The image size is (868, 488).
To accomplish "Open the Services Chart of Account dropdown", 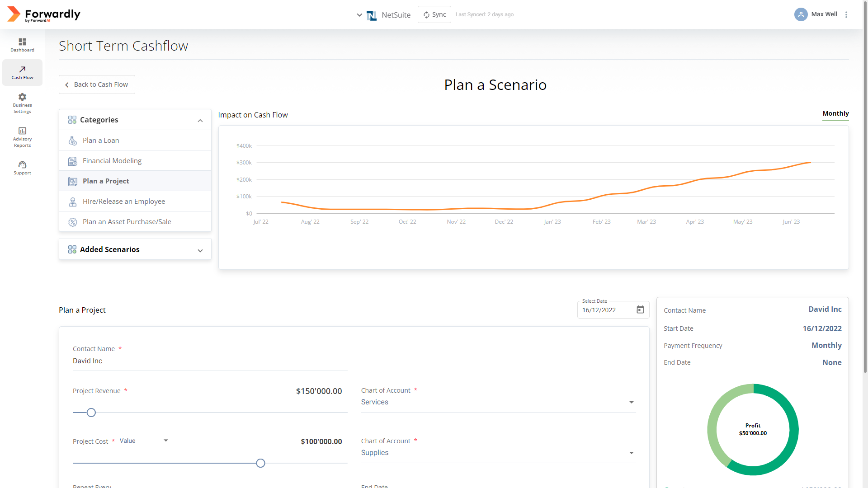I will click(631, 402).
